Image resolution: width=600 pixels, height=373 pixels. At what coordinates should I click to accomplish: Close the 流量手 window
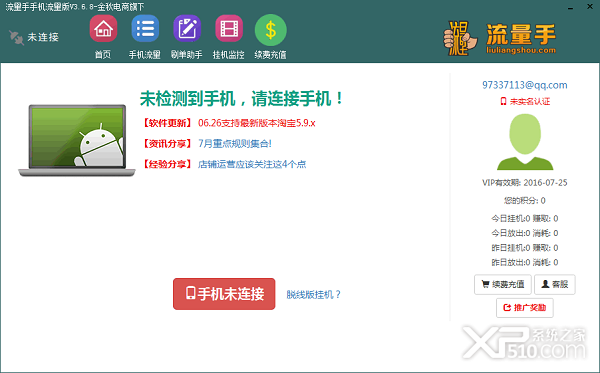tap(590, 7)
